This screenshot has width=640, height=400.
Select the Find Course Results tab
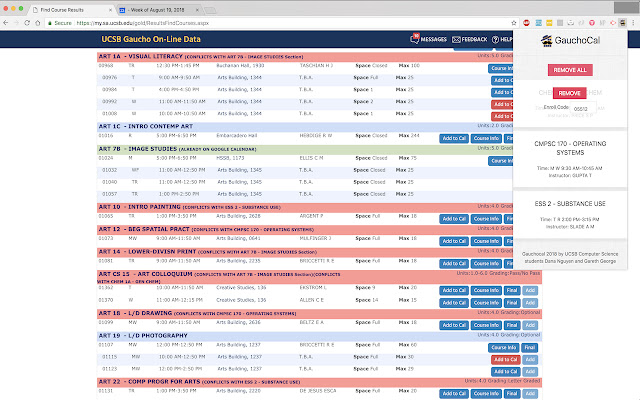click(72, 10)
